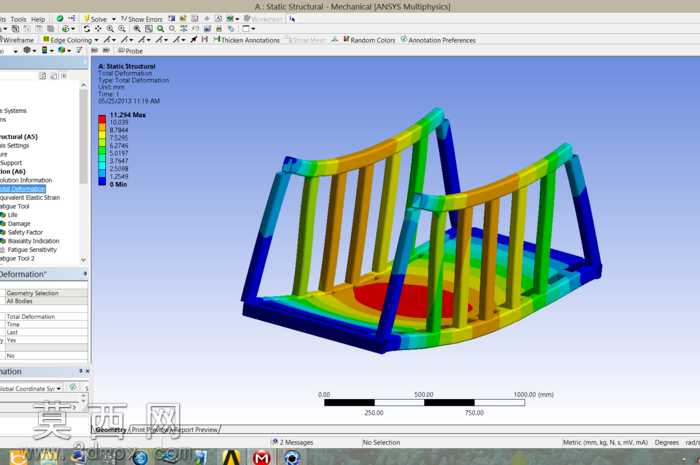This screenshot has width=700, height=465.
Task: Switch to the Geometry tab
Action: point(111,430)
